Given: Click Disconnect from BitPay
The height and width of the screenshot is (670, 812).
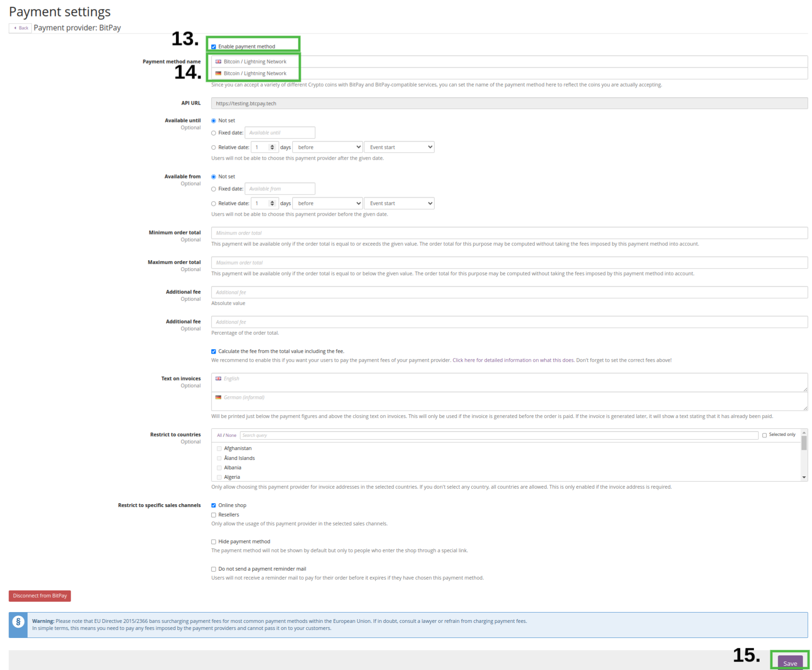Looking at the screenshot, I should pyautogui.click(x=40, y=596).
